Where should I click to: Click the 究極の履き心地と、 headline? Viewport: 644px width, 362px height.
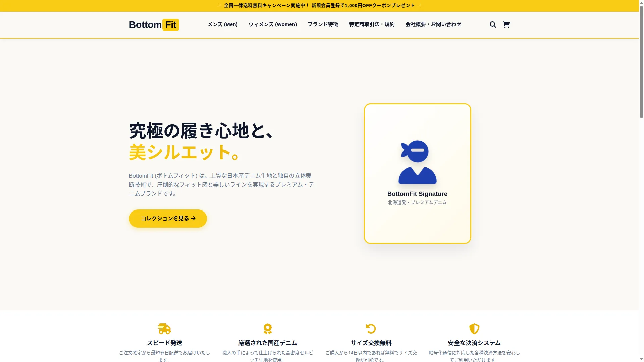pyautogui.click(x=202, y=131)
